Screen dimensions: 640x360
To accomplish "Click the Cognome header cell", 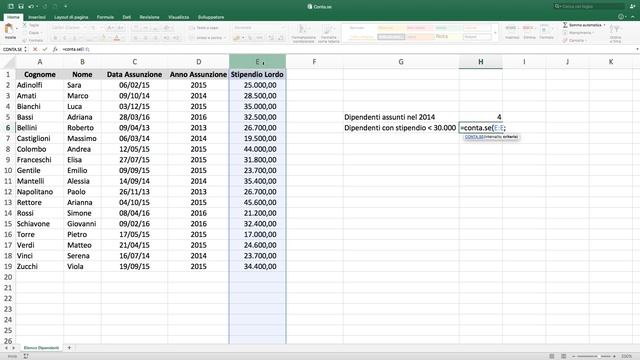I will click(x=40, y=74).
